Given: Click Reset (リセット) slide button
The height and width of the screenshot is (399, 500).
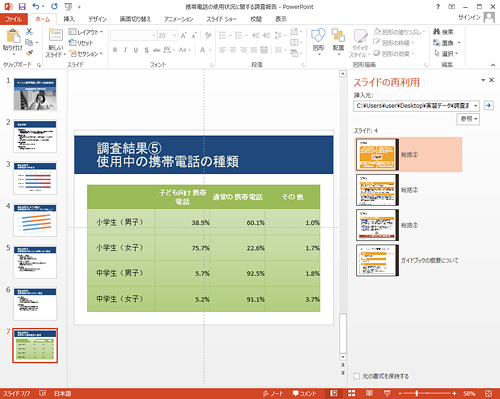Looking at the screenshot, I should pyautogui.click(x=81, y=43).
